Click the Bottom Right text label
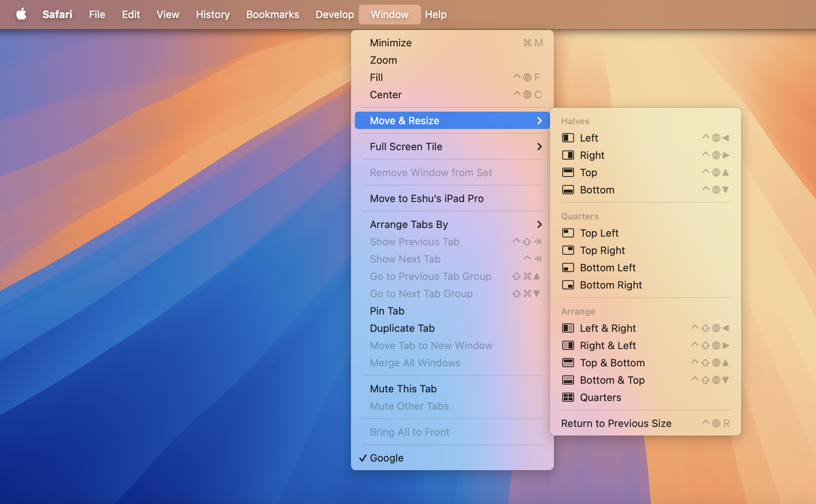The height and width of the screenshot is (504, 816). point(611,285)
